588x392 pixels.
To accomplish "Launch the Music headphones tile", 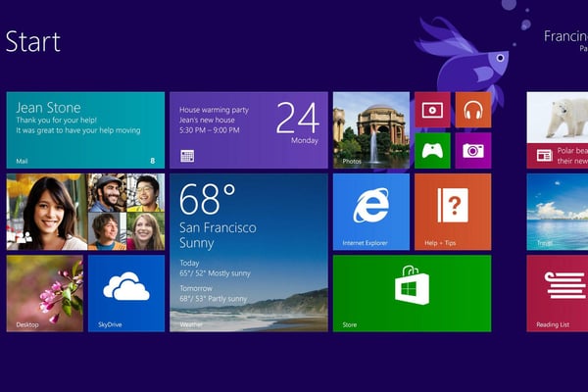I will pyautogui.click(x=473, y=111).
